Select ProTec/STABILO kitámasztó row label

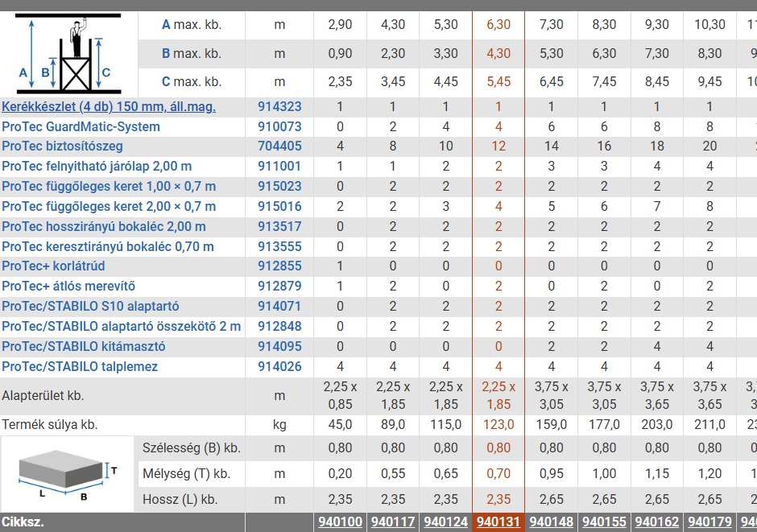coord(84,347)
